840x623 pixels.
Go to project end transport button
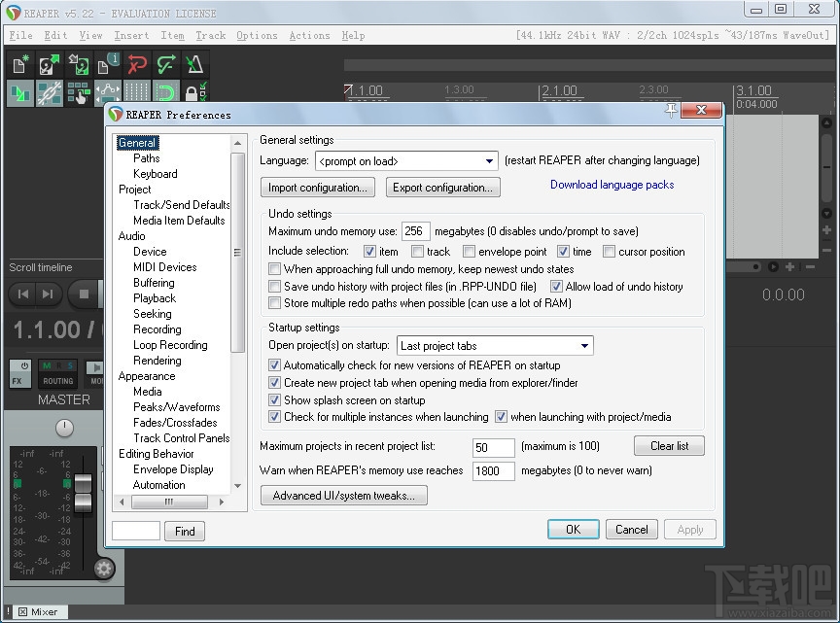(x=48, y=294)
